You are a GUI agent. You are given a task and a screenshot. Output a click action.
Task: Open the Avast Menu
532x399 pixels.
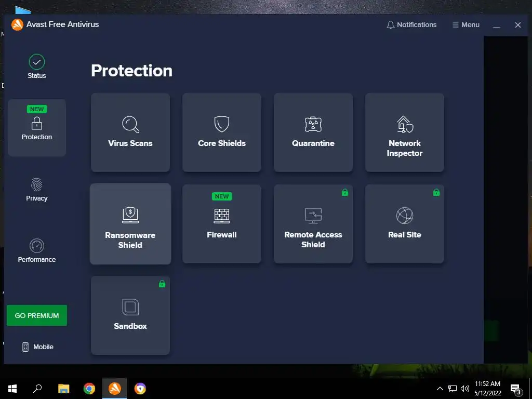coord(466,25)
